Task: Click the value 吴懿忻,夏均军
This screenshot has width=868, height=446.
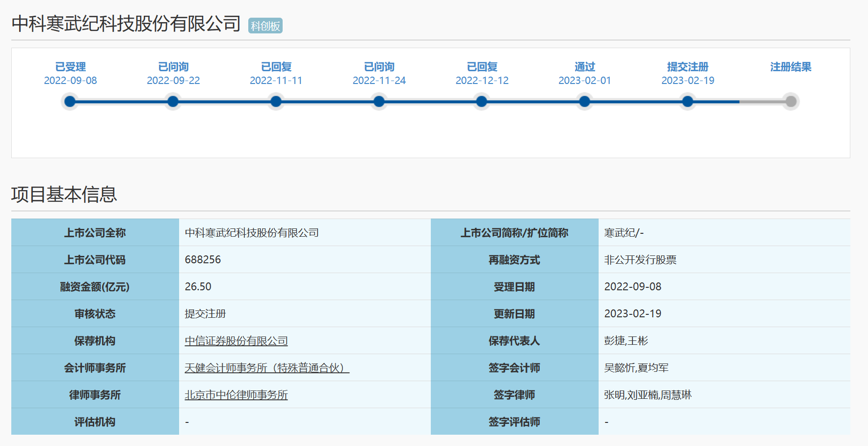Action: tap(636, 368)
